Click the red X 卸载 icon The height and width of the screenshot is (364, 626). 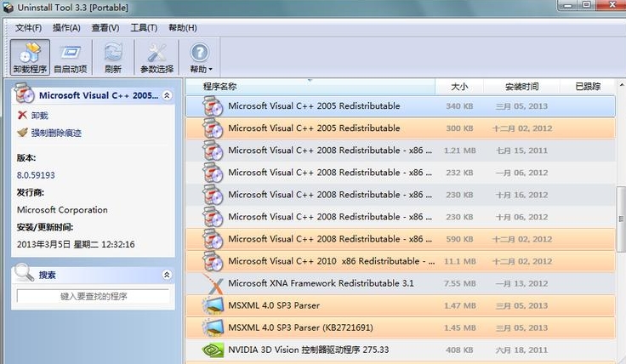[x=22, y=116]
